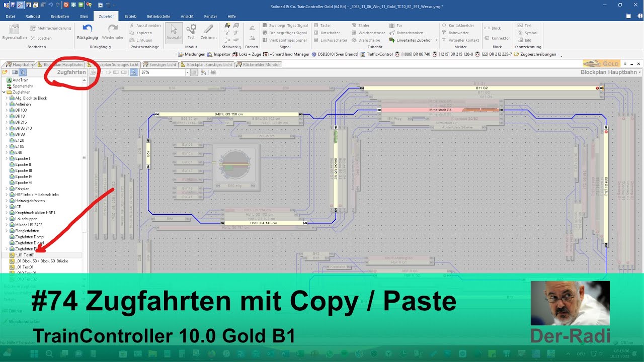Switch to Test mode

[191, 32]
